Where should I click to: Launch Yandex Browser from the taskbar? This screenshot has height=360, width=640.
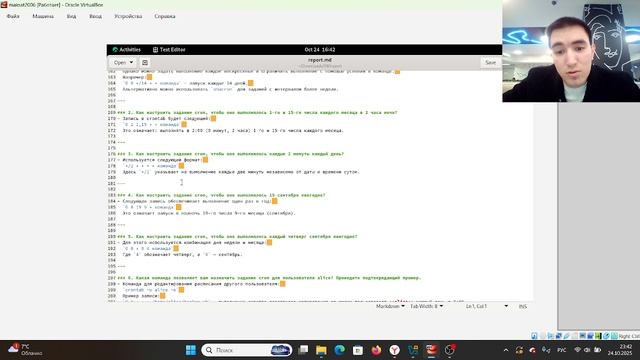395,350
